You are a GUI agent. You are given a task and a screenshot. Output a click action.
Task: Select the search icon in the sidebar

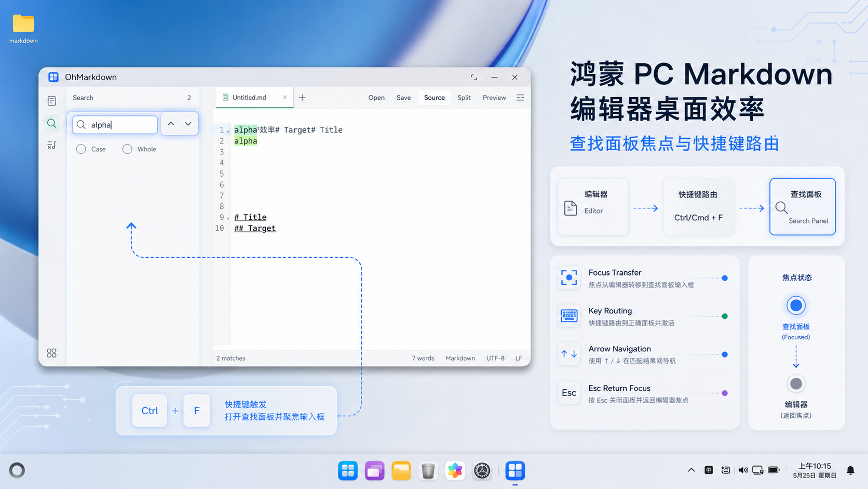coord(51,123)
